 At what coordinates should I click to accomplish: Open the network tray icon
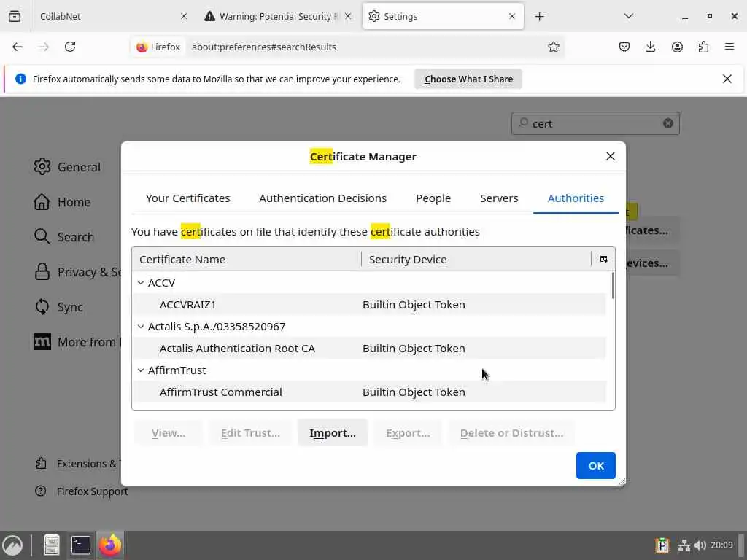point(684,545)
